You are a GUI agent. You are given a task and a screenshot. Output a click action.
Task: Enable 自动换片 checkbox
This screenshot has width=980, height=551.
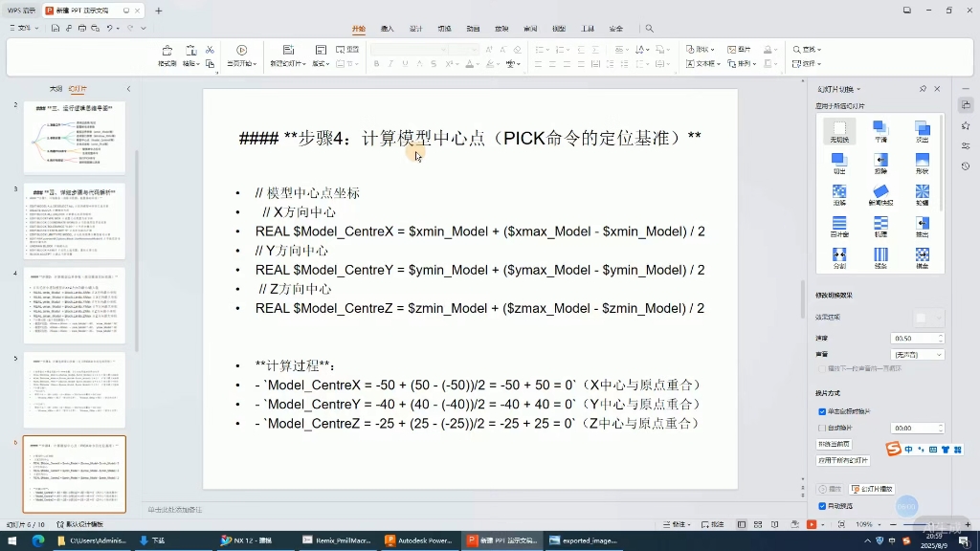pos(822,428)
